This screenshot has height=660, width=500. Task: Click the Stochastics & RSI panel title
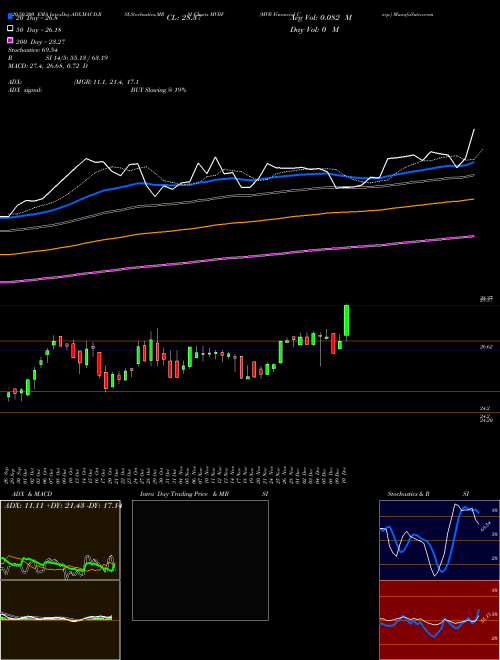(428, 494)
